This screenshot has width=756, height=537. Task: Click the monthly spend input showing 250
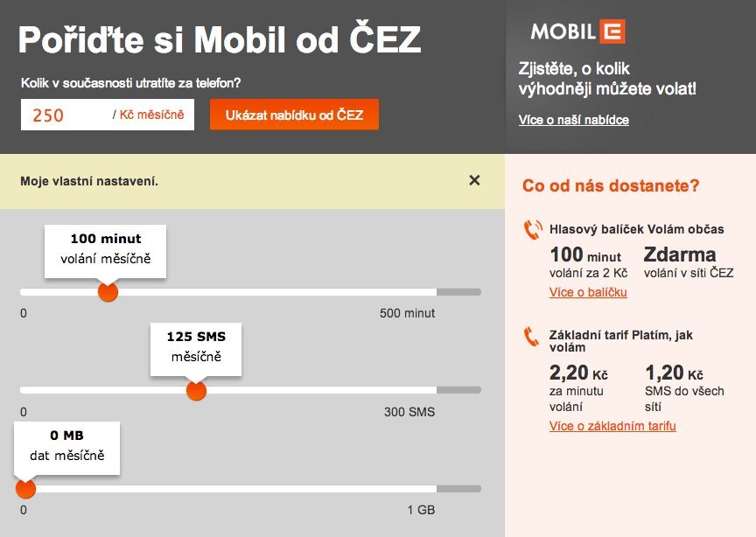click(x=105, y=115)
